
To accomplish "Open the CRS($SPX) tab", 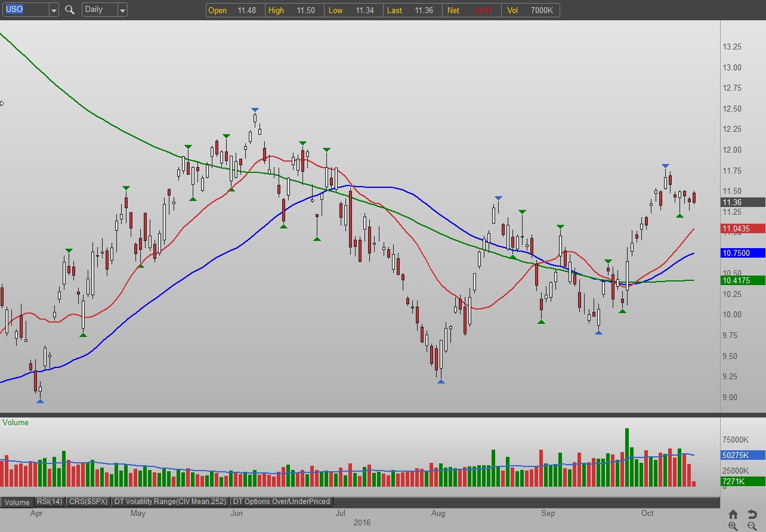I will click(x=88, y=502).
